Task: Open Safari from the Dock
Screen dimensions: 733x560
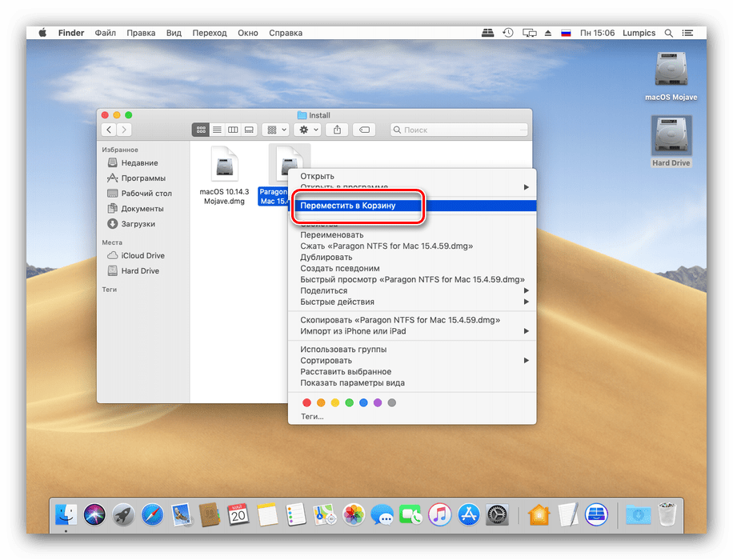Action: (152, 515)
